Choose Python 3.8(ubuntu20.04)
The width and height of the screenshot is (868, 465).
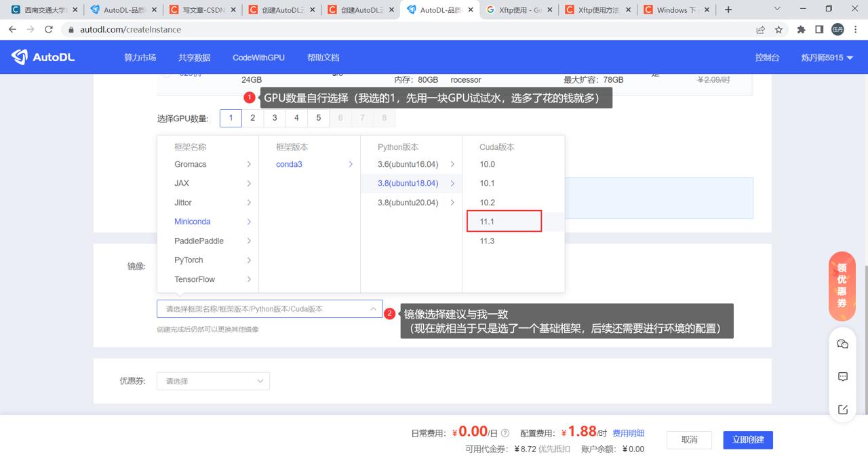(411, 203)
